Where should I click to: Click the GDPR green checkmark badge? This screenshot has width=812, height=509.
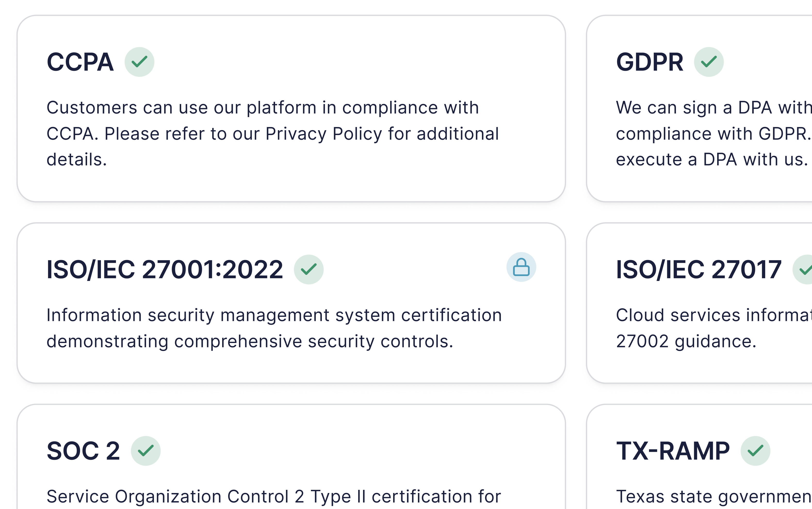709,62
